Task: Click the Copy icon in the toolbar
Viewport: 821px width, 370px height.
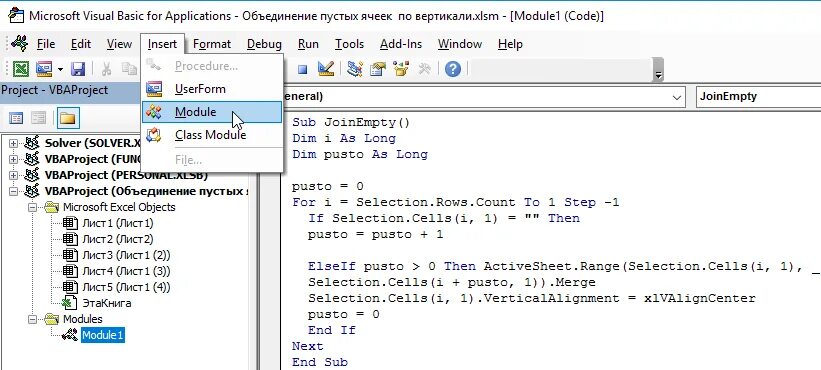Action: click(129, 69)
